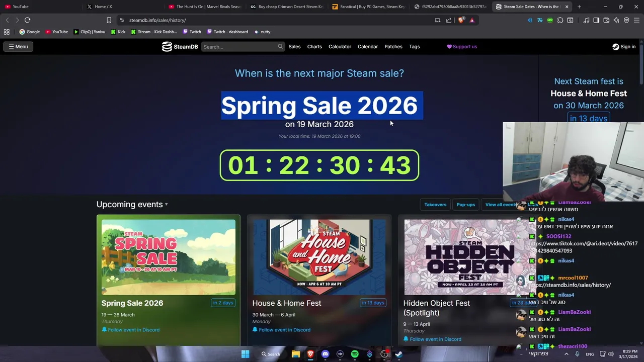Switch to the Fanatical tab
Viewport: 644px width, 362px height.
369,7
